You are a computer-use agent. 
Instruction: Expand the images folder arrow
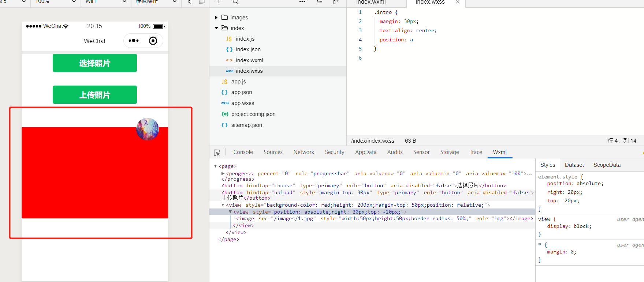coord(216,18)
